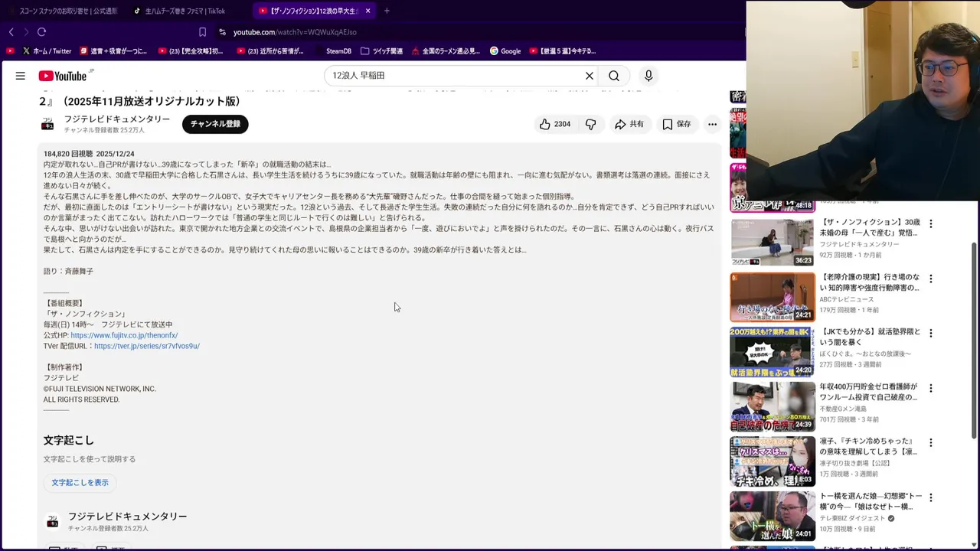Viewport: 980px width, 551px height.
Task: Open options for JKでも分かる video
Action: pos(931,333)
